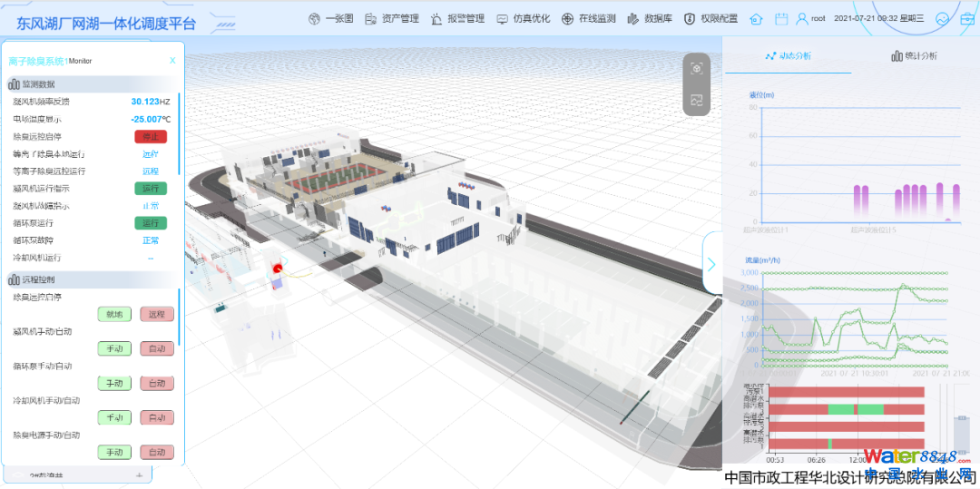Close the 离子除臭系统 Monitor panel
The width and height of the screenshot is (980, 489).
pyautogui.click(x=172, y=61)
